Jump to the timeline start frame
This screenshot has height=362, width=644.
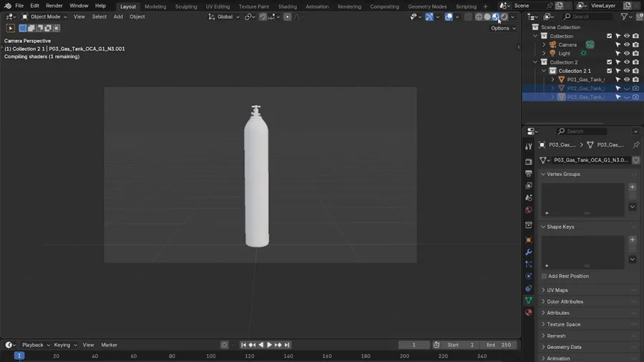pyautogui.click(x=243, y=345)
